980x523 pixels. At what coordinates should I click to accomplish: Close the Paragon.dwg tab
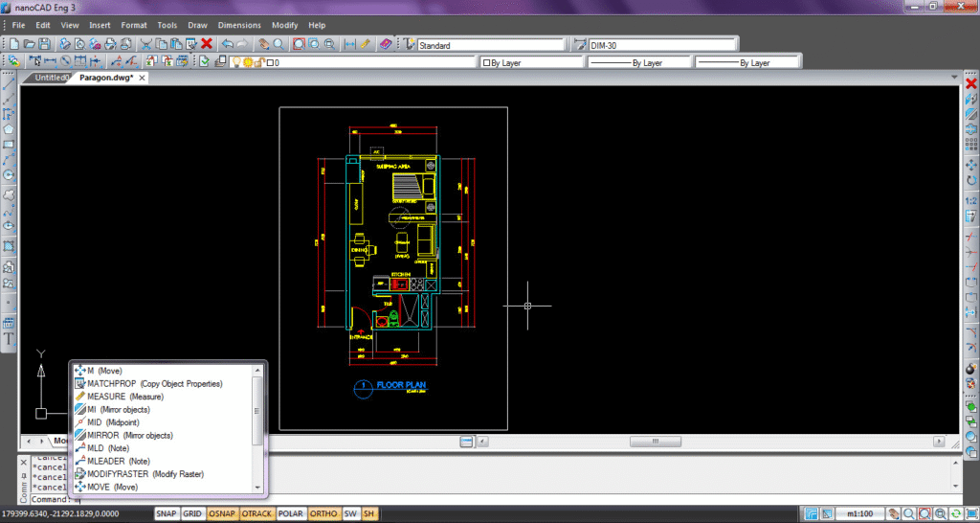pos(142,79)
